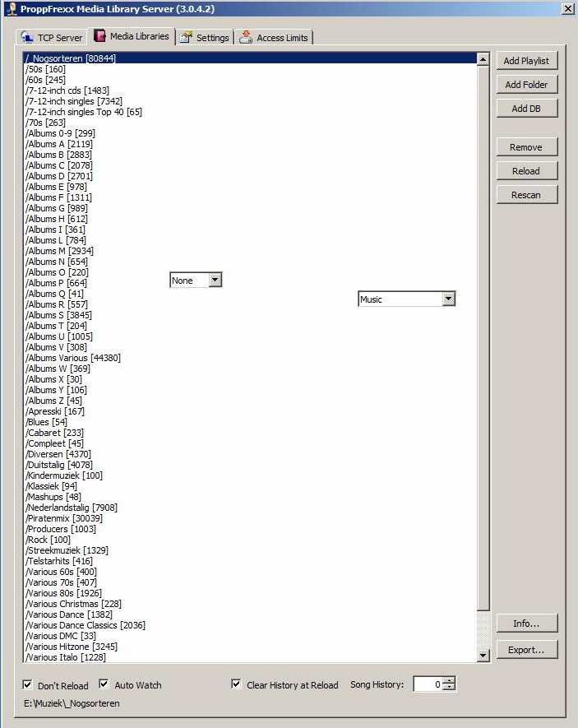
Task: Click the Add Playlist button
Action: (x=526, y=61)
